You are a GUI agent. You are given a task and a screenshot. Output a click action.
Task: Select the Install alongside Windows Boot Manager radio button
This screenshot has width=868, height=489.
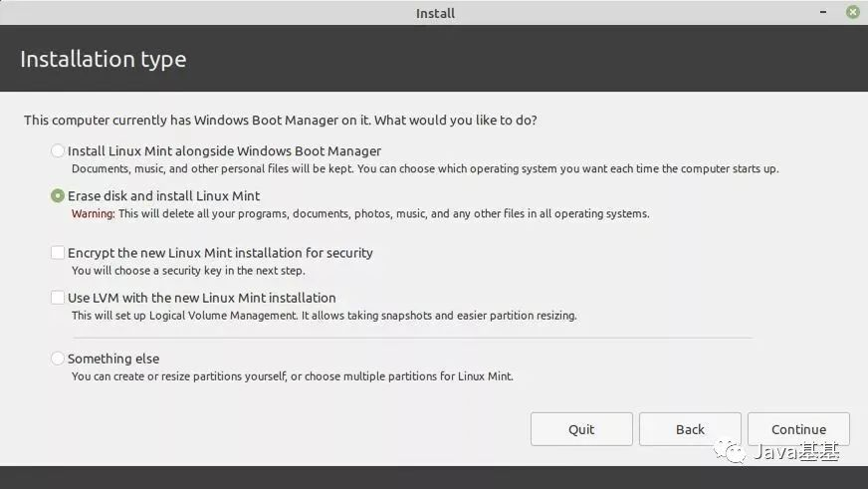click(58, 150)
